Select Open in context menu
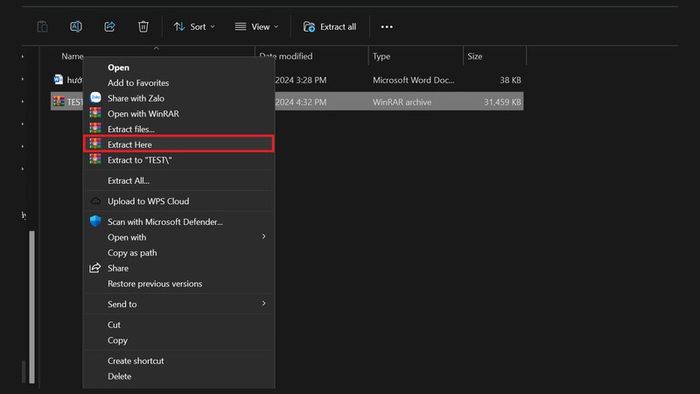The width and height of the screenshot is (700, 394). [x=118, y=67]
